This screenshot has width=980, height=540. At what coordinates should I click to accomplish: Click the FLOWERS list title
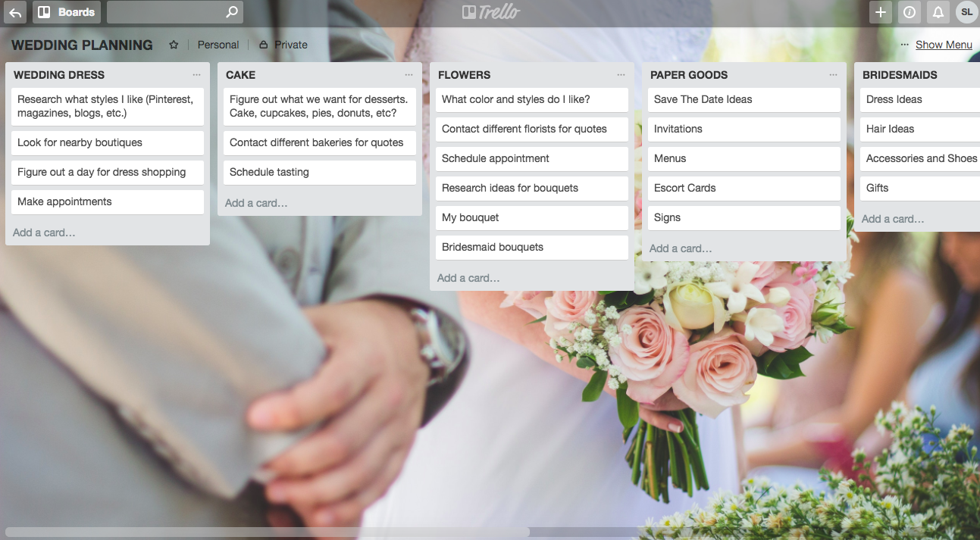click(464, 75)
